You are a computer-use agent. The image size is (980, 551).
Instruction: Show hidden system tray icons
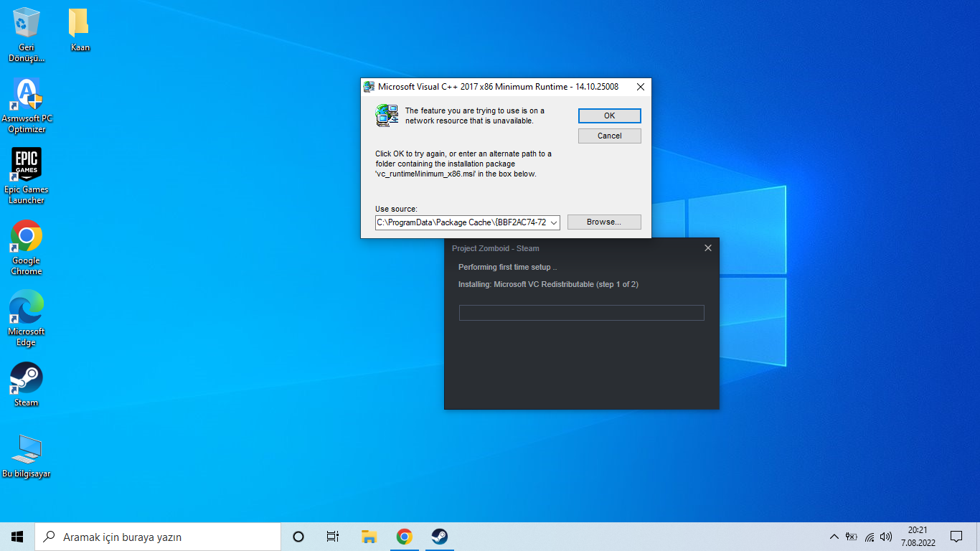(834, 537)
